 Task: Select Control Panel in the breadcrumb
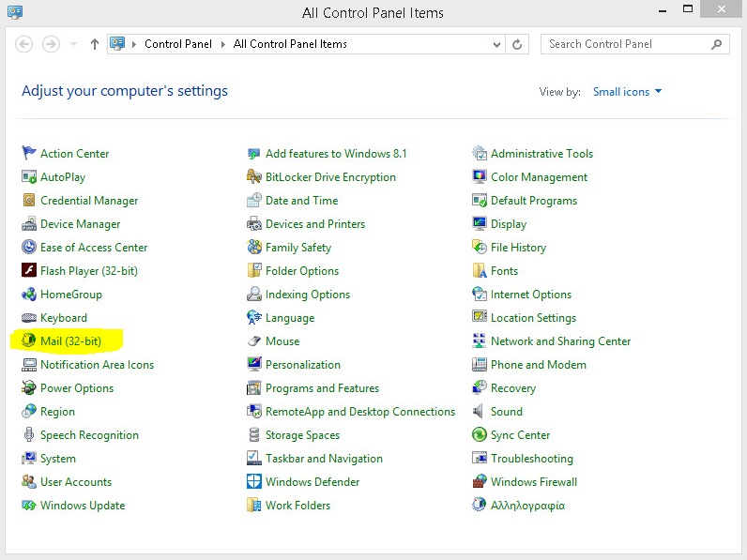(x=178, y=44)
